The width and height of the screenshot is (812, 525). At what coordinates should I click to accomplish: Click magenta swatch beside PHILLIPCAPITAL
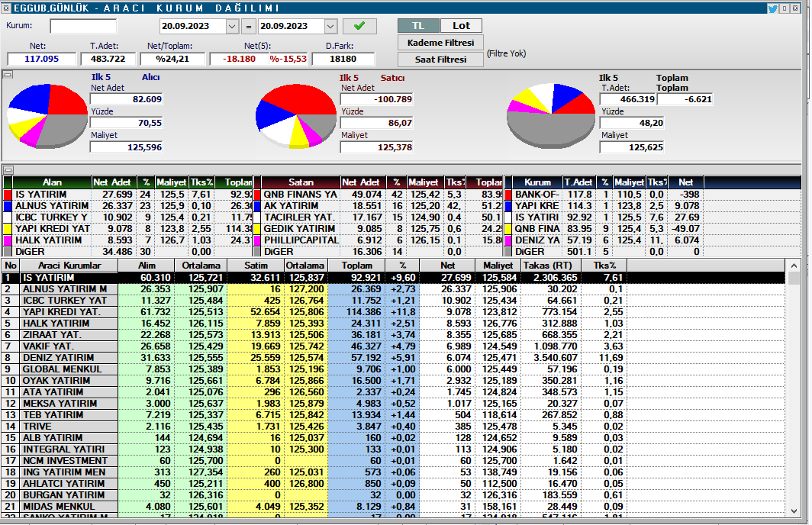click(257, 240)
